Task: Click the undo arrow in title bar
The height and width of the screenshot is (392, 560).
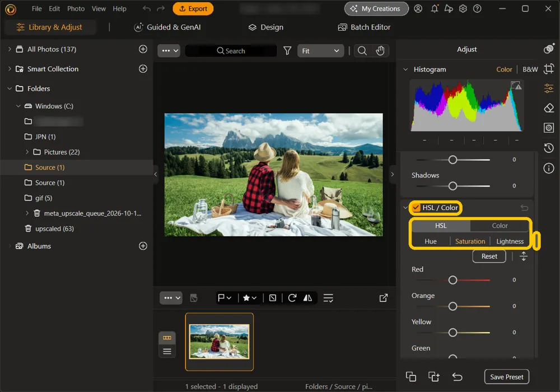Action: click(146, 8)
